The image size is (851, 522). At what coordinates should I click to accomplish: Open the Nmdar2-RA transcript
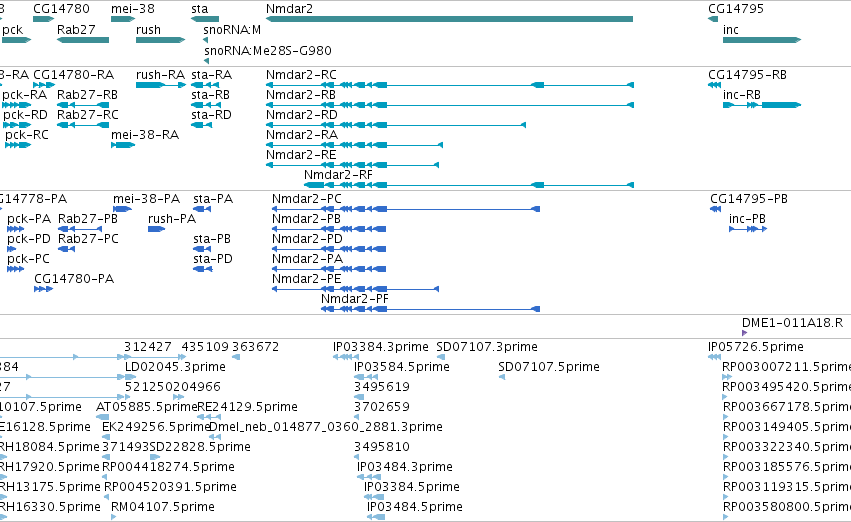coord(354,145)
